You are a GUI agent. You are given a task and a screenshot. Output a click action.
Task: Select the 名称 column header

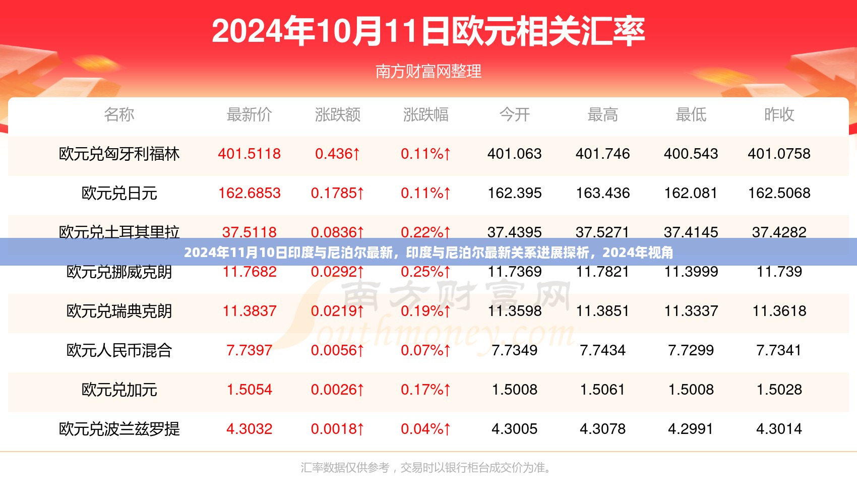119,115
